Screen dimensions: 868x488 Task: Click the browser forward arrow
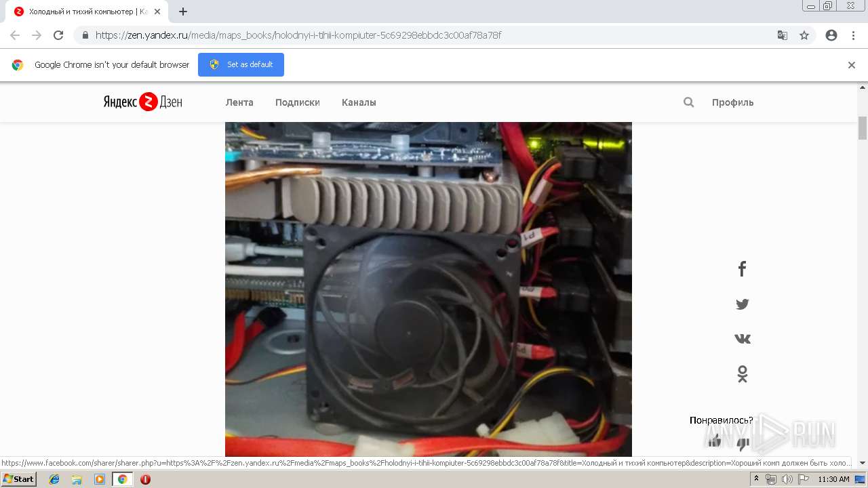[37, 35]
